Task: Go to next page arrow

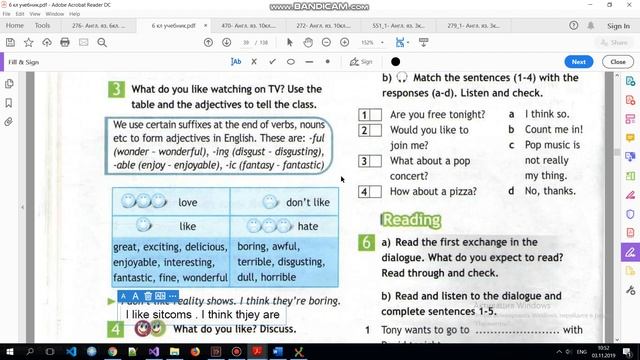Action: pos(227,42)
